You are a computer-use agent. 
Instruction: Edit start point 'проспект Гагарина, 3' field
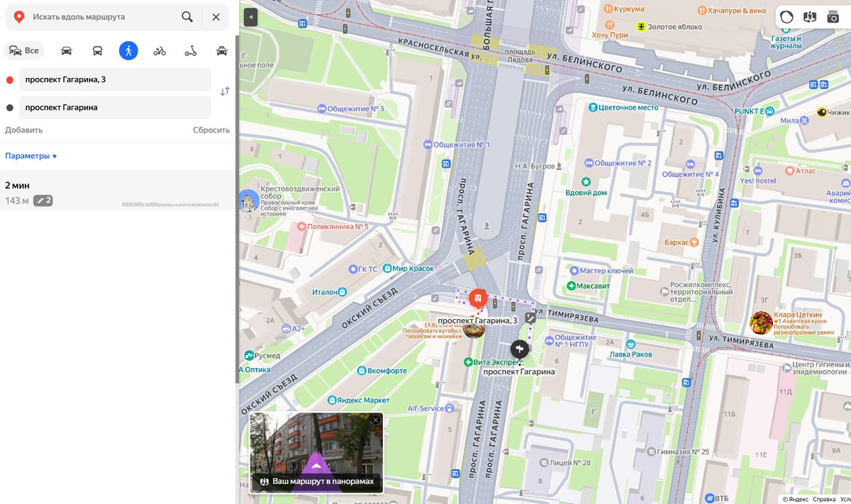pos(115,79)
